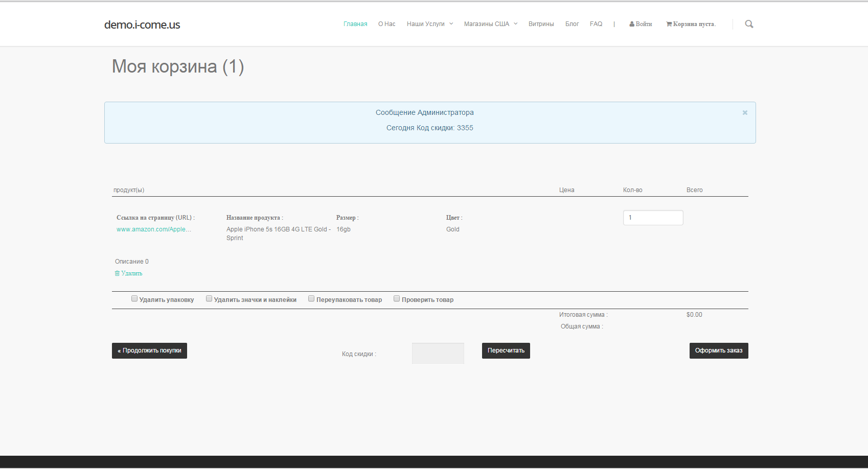Open the FAQ page
Screen dimensions: 868x469
pos(596,24)
